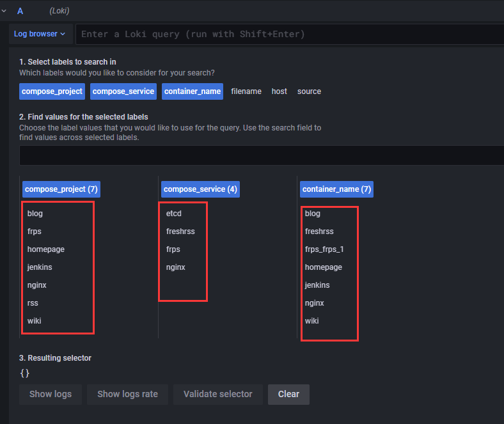Viewport: 504px width, 424px height.
Task: Toggle the container_name label chip
Action: point(193,91)
